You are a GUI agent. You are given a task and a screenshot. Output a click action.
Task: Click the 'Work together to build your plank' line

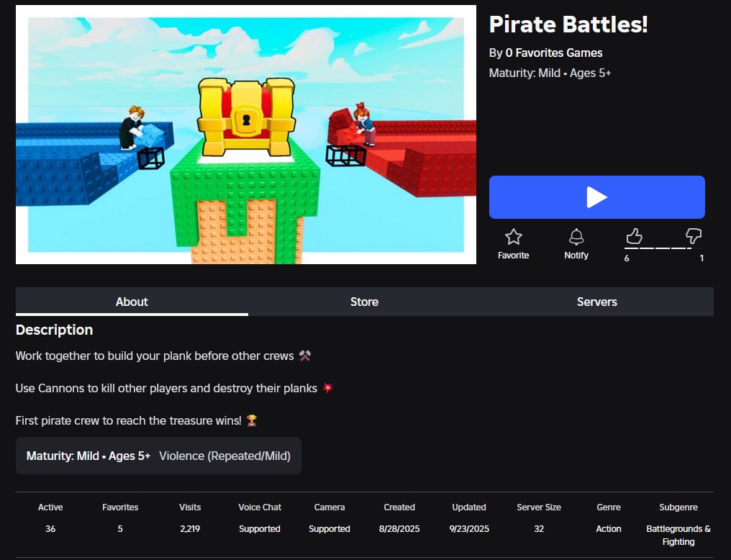163,356
